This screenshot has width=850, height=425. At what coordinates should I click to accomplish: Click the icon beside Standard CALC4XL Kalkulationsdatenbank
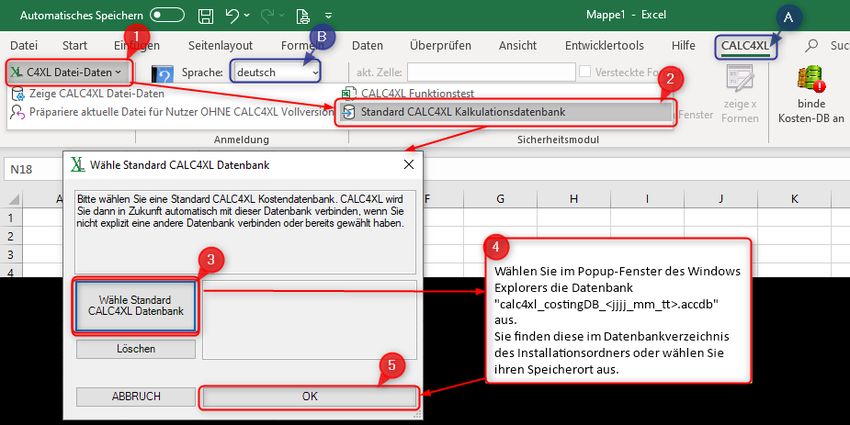pos(349,112)
